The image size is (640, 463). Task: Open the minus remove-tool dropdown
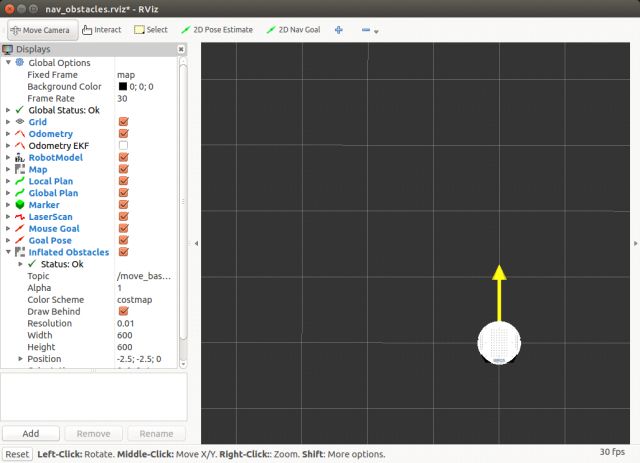369,30
